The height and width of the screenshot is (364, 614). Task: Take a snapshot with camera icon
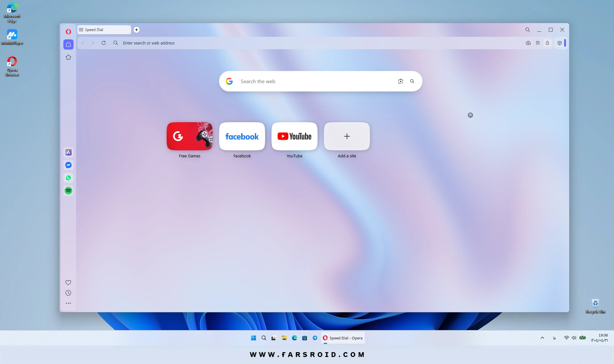tap(528, 43)
